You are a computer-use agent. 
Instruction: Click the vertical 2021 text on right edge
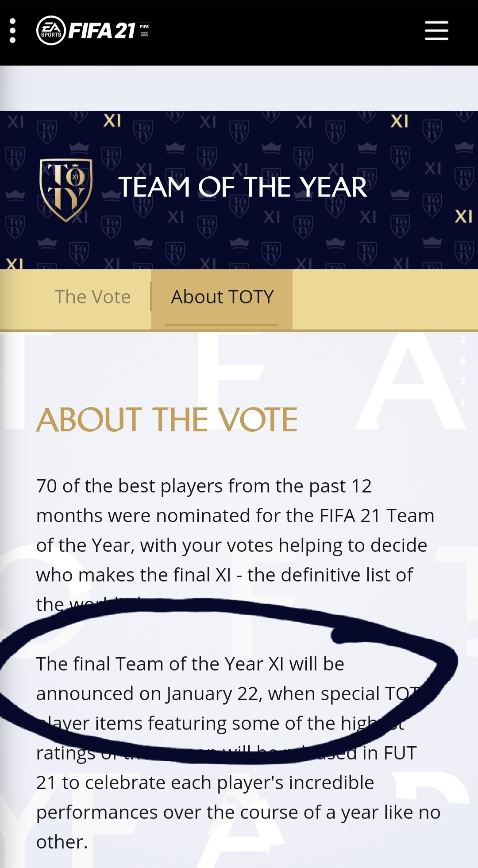click(463, 371)
